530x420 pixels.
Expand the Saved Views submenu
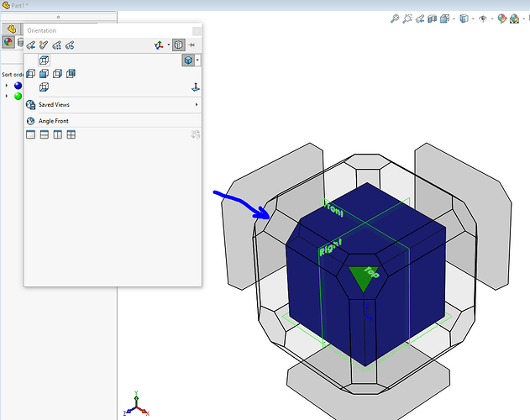click(197, 105)
